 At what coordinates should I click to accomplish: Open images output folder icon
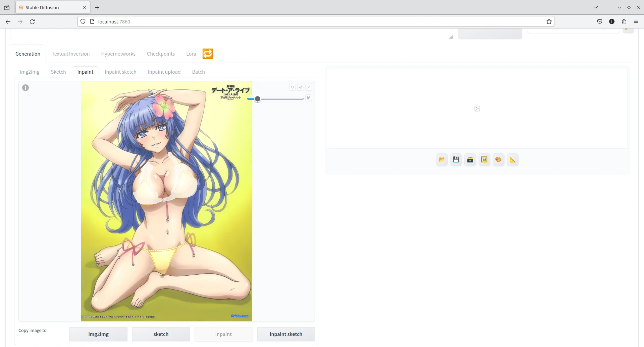(x=442, y=160)
